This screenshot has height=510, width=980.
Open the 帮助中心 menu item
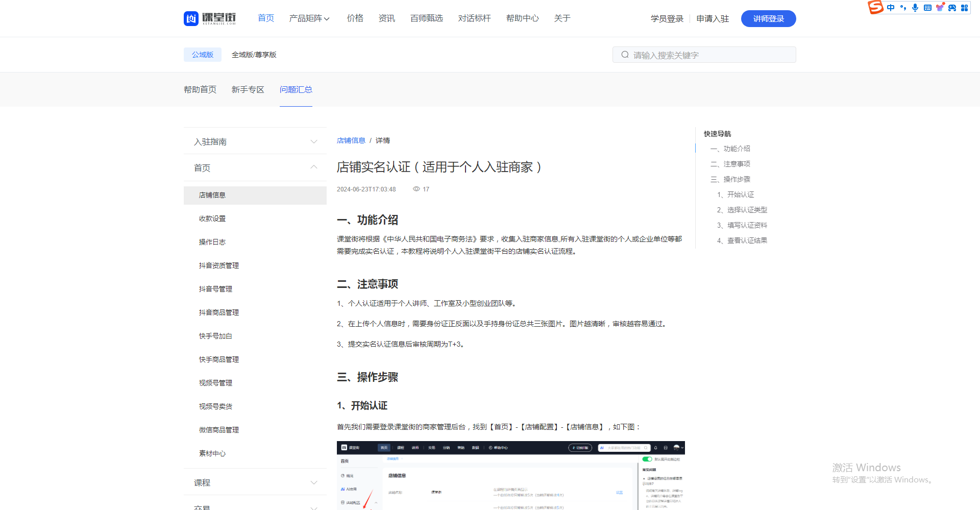click(523, 18)
